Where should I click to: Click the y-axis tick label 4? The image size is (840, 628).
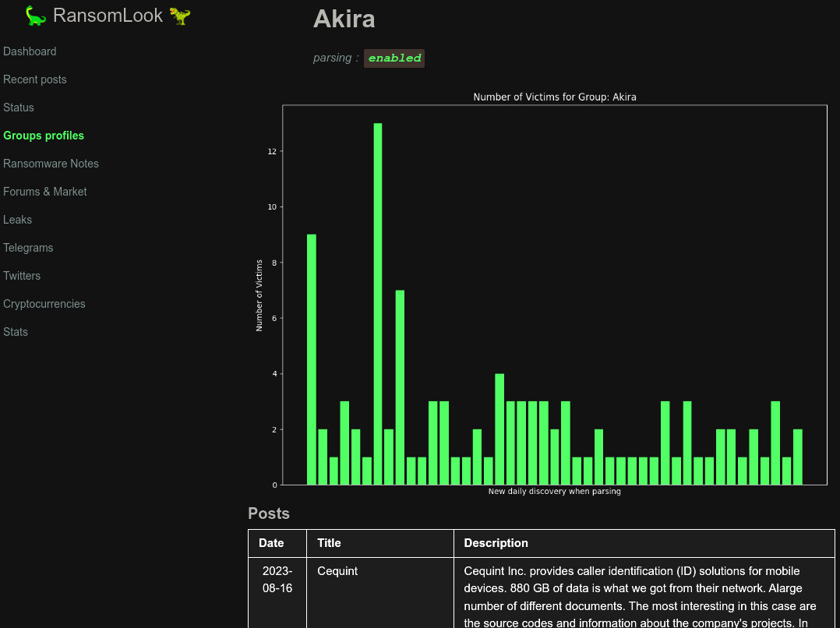tap(275, 374)
